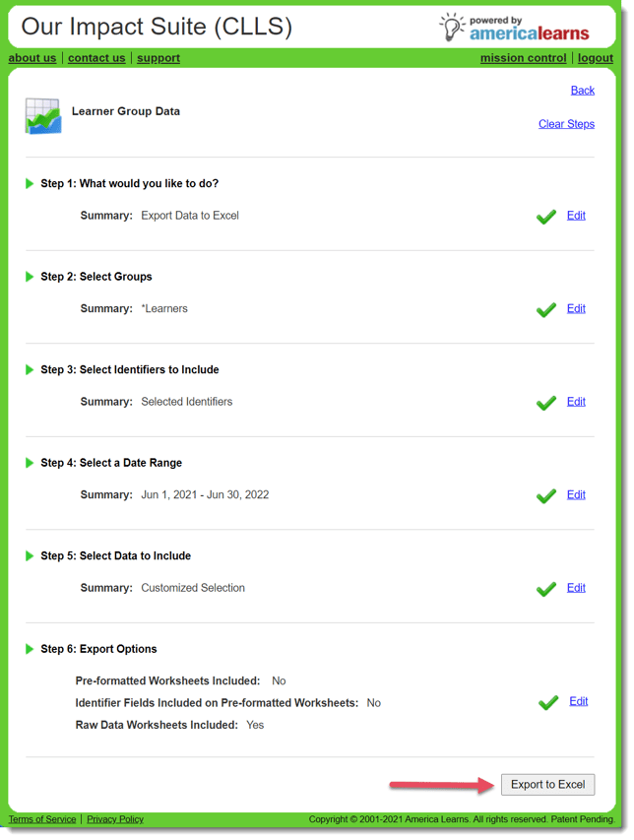Expand the Step 1 green triangle
Screen dimensions: 634x840
click(x=30, y=183)
